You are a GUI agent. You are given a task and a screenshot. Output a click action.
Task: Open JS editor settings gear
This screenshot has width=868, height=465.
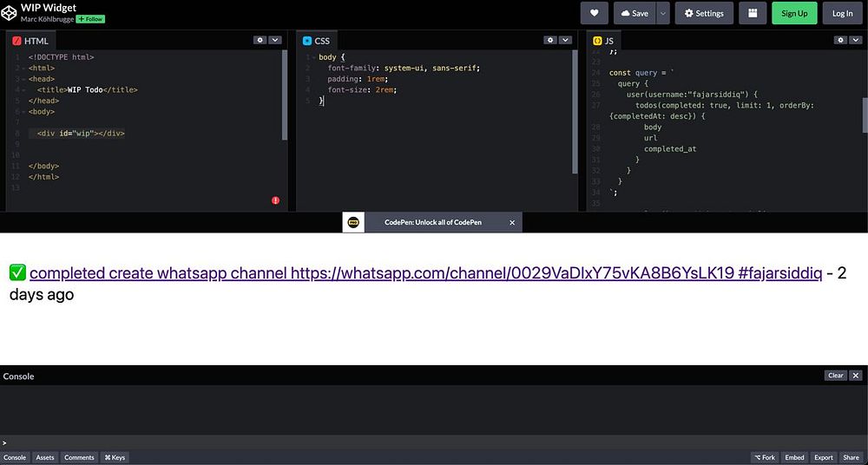tap(840, 40)
